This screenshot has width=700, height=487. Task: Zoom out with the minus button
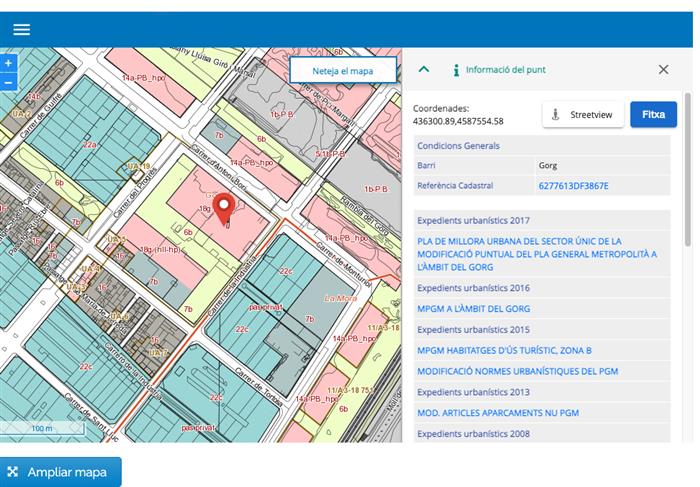click(8, 81)
